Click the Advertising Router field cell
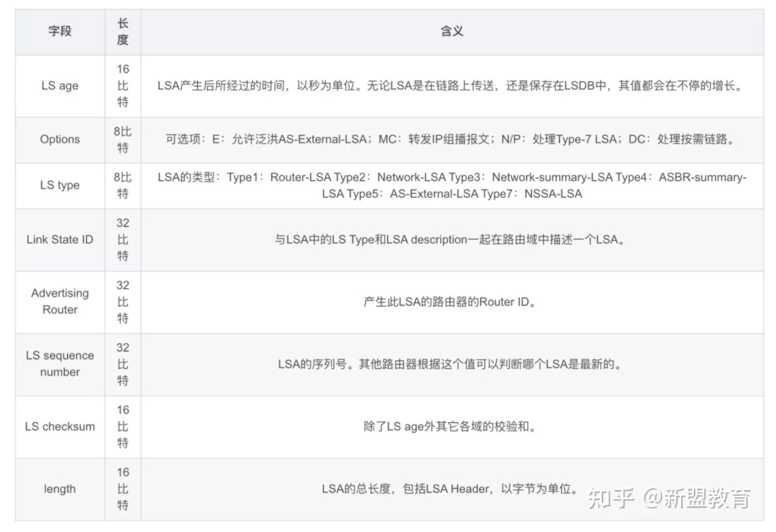The image size is (776, 532). (60, 301)
